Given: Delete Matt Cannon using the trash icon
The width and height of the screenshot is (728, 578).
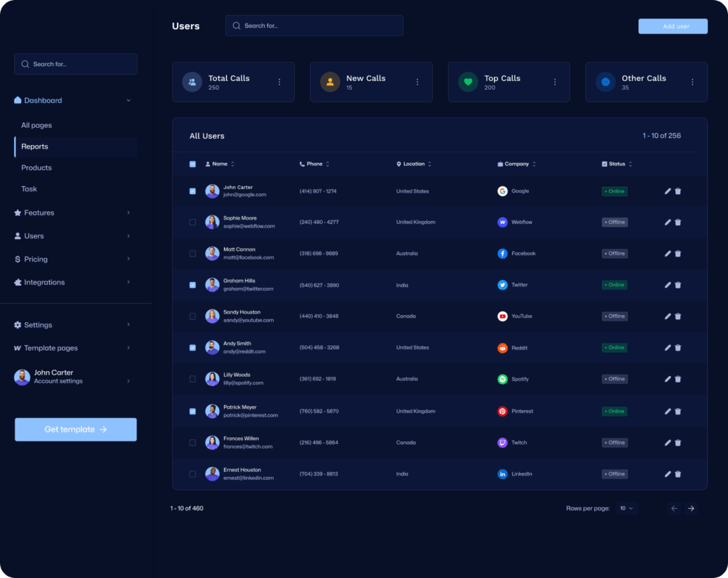Looking at the screenshot, I should [678, 253].
